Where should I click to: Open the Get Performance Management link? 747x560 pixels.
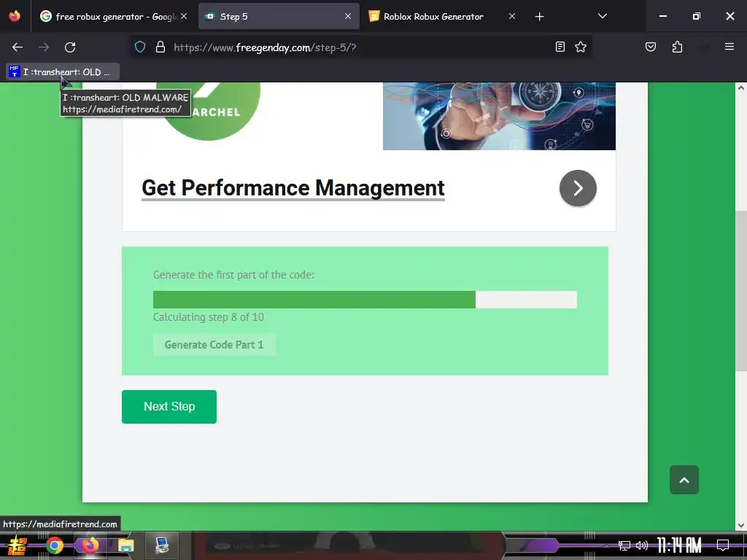pos(293,188)
